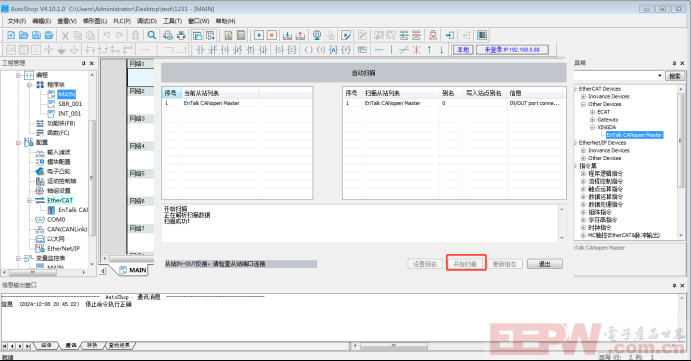Viewport: 691px width, 361px height.
Task: Collapse the 配置 tree node
Action: tap(19, 142)
